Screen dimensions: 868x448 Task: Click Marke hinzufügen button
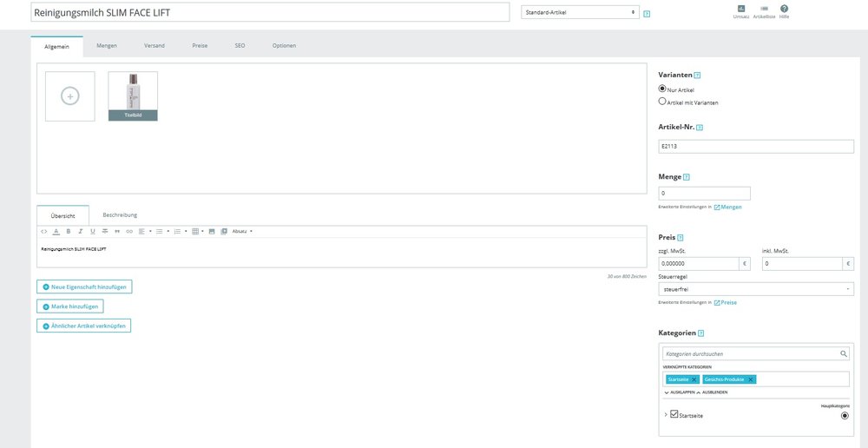(x=69, y=306)
